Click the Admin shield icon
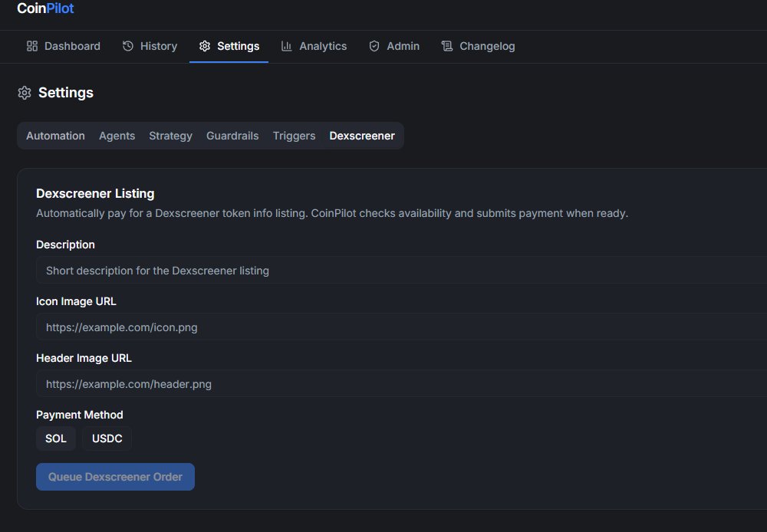This screenshot has height=532, width=767. click(x=374, y=46)
